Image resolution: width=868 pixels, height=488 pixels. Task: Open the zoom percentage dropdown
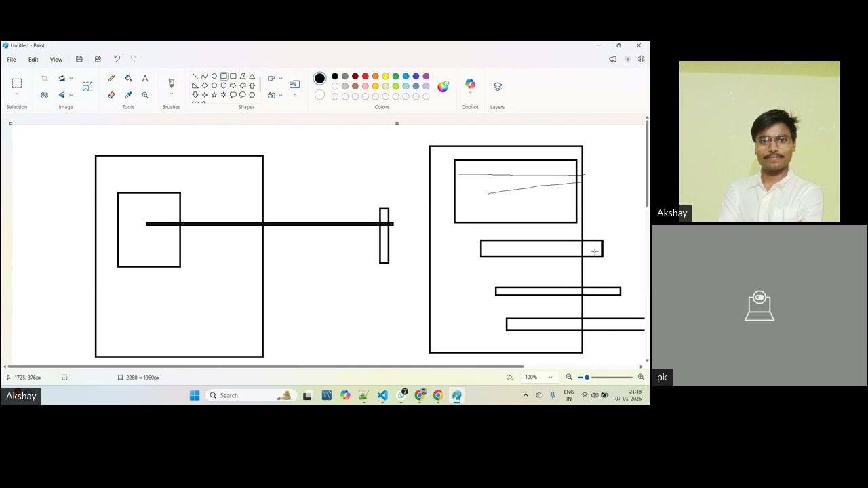click(540, 378)
